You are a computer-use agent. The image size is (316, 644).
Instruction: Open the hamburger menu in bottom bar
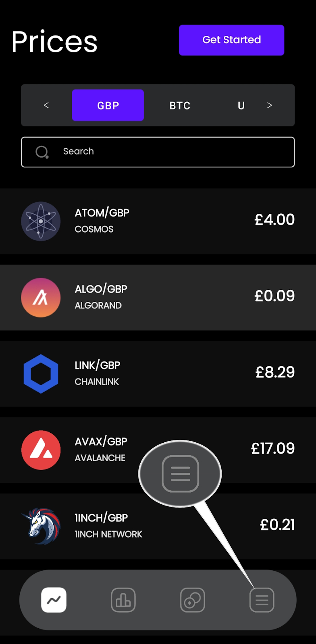click(262, 600)
